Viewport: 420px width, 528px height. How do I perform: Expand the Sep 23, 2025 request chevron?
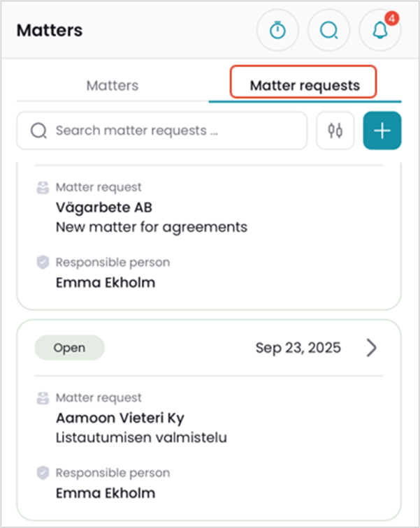371,348
